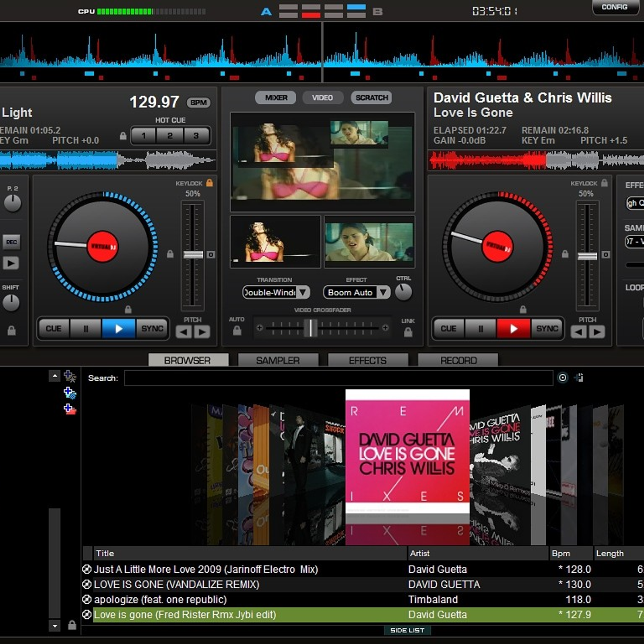
Task: Toggle LINK crossfader lock
Action: click(408, 332)
